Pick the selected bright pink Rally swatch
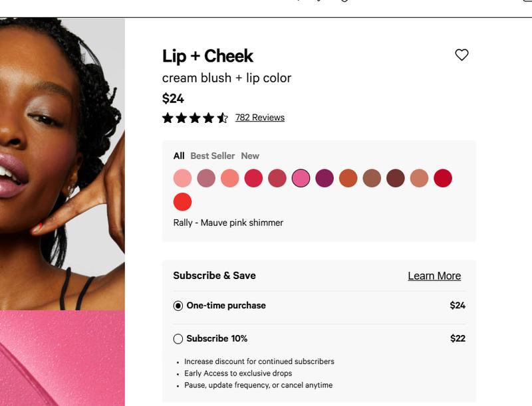 tap(301, 178)
